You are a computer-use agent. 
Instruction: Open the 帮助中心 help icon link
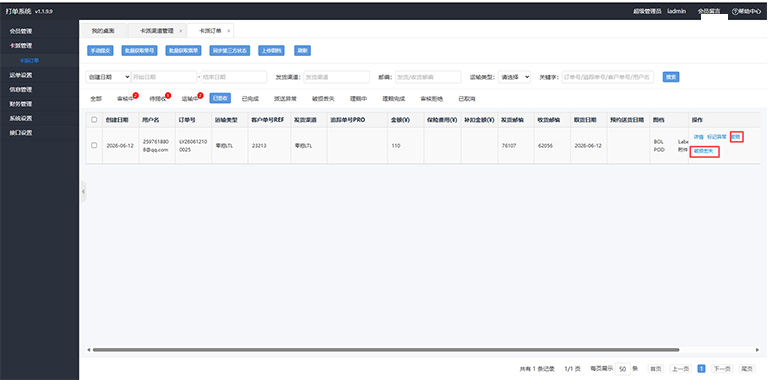pyautogui.click(x=746, y=11)
